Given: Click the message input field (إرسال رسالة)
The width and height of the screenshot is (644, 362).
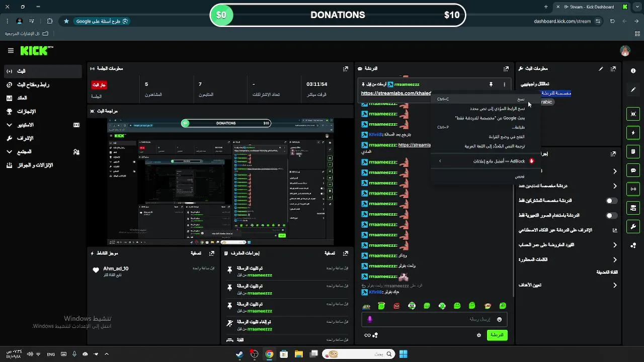Looking at the screenshot, I should (434, 319).
